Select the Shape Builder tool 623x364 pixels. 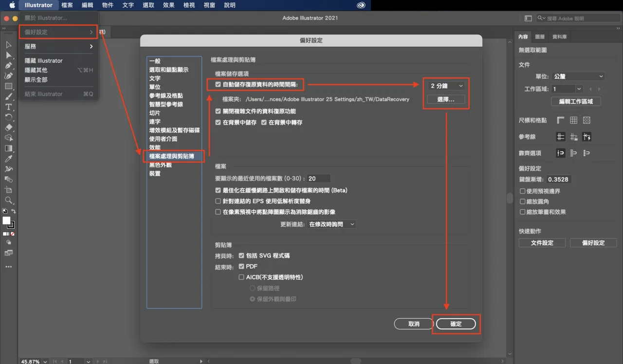[x=8, y=138]
